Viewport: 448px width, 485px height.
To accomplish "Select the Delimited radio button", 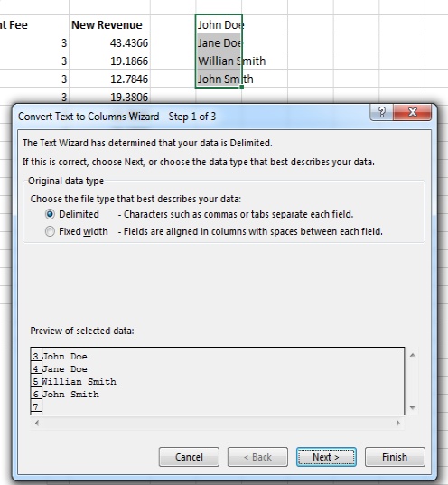I will point(50,214).
